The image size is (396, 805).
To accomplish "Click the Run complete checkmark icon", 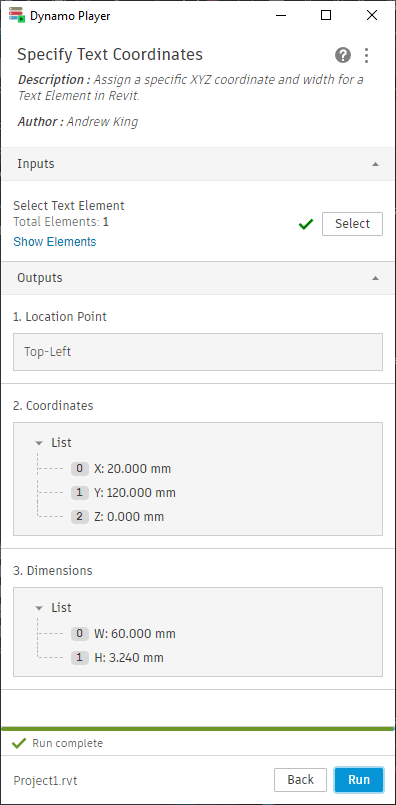I will coord(18,743).
